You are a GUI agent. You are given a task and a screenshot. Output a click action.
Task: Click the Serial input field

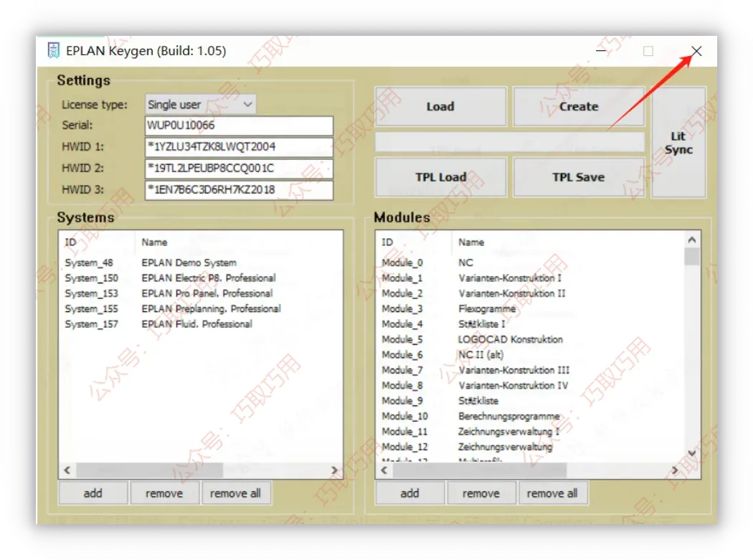(x=239, y=125)
